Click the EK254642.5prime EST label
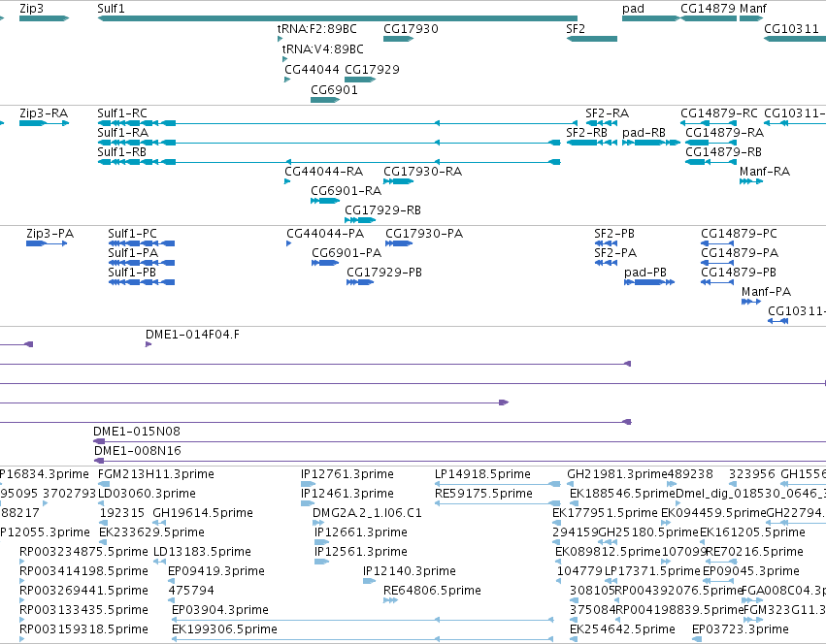The width and height of the screenshot is (826, 644). click(x=623, y=629)
